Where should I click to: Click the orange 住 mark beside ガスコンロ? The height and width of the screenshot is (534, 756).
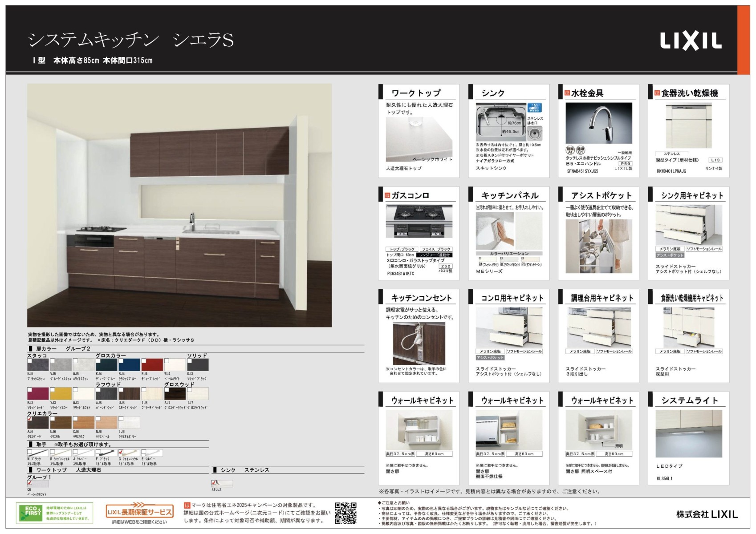coord(387,195)
